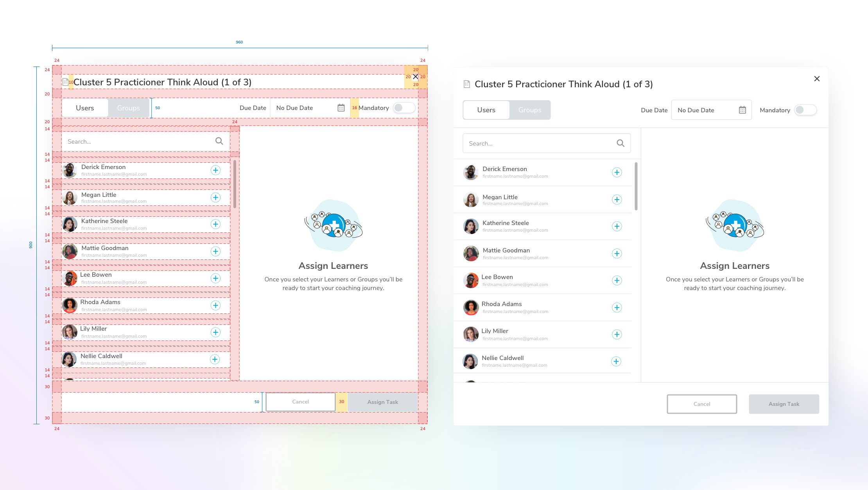This screenshot has height=490, width=868.
Task: Add Derick Emerson in the left annotated dialog
Action: pos(215,170)
